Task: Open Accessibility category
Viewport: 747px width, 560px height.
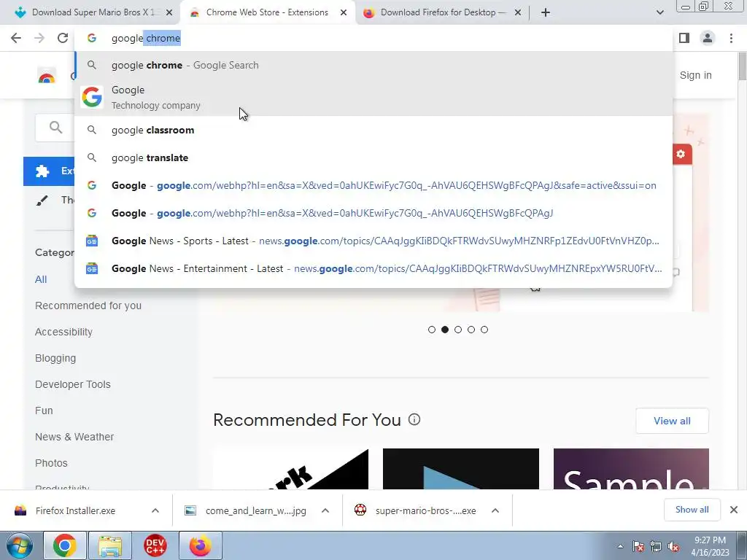Action: point(63,332)
